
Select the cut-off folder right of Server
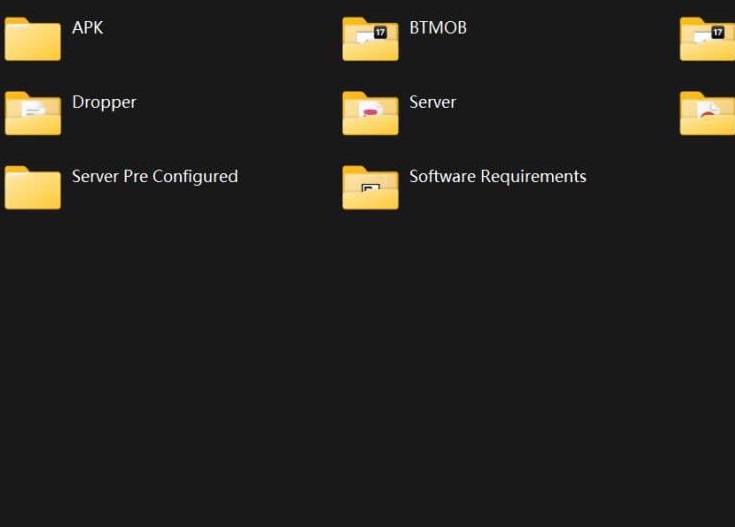pos(708,113)
